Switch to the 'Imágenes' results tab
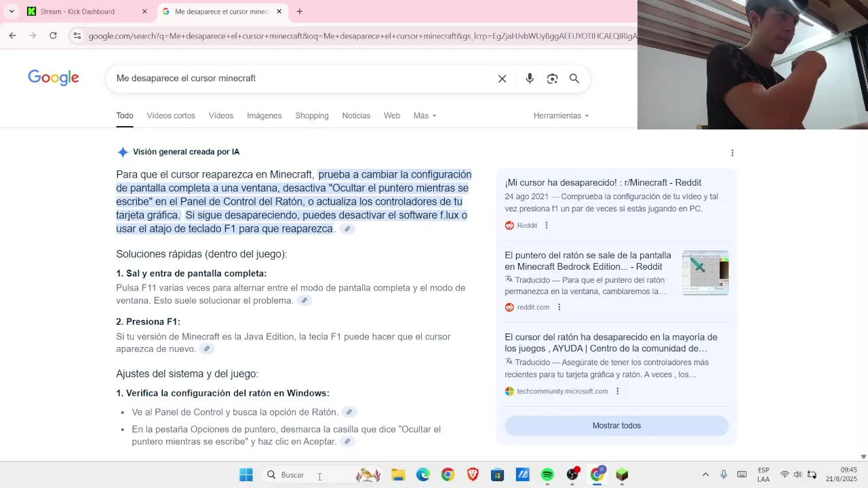Screen dimensions: 868x488 [x=264, y=116]
